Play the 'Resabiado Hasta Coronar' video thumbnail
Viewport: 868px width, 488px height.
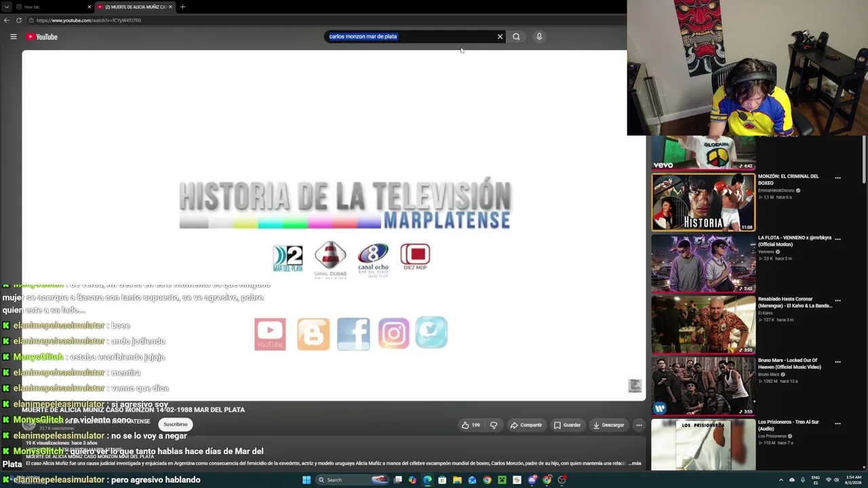tap(703, 325)
